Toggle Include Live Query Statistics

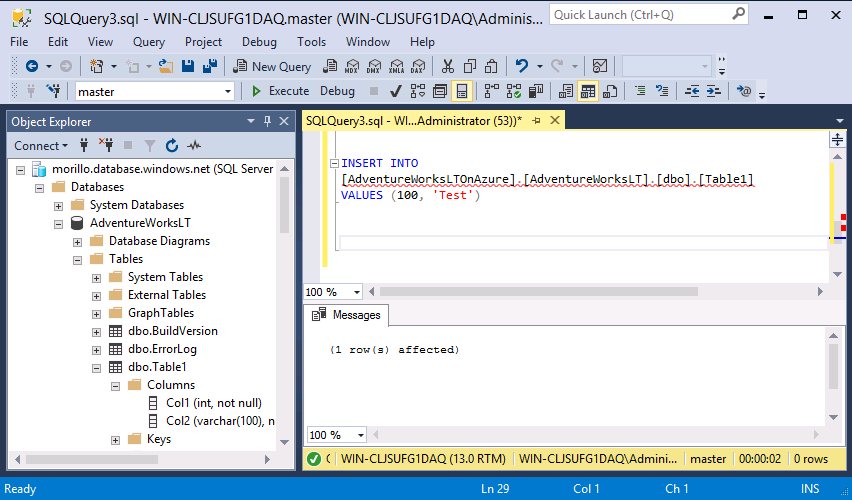[513, 91]
